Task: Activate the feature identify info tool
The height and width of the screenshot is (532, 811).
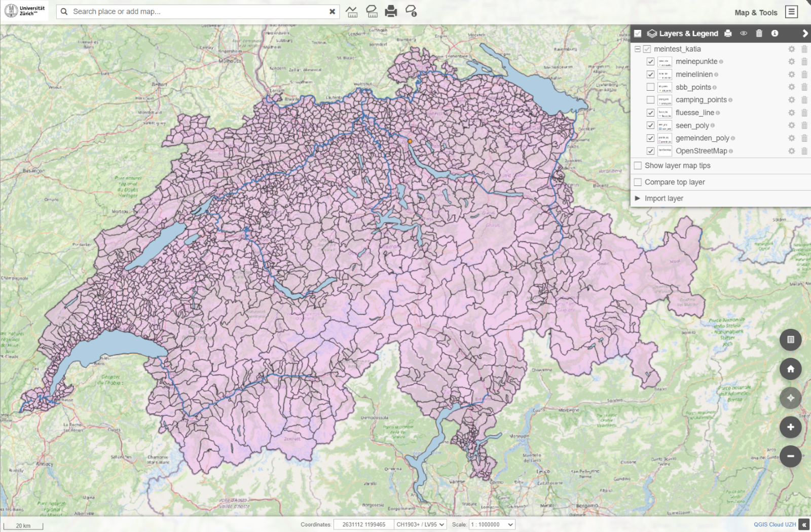Action: 411,12
